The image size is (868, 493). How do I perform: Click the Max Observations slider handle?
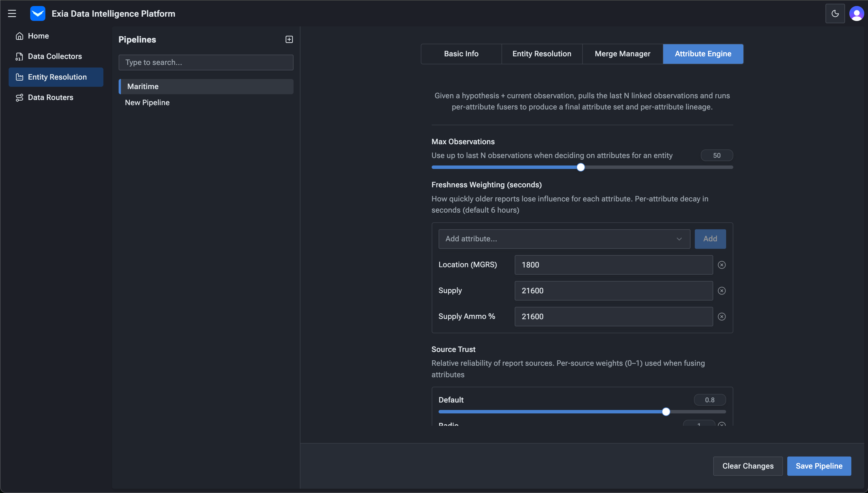[580, 167]
